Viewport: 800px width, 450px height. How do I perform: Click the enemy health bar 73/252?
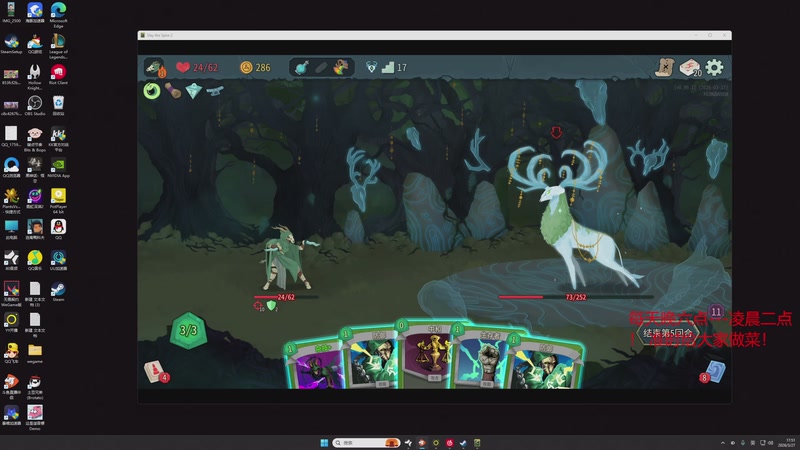(x=576, y=297)
